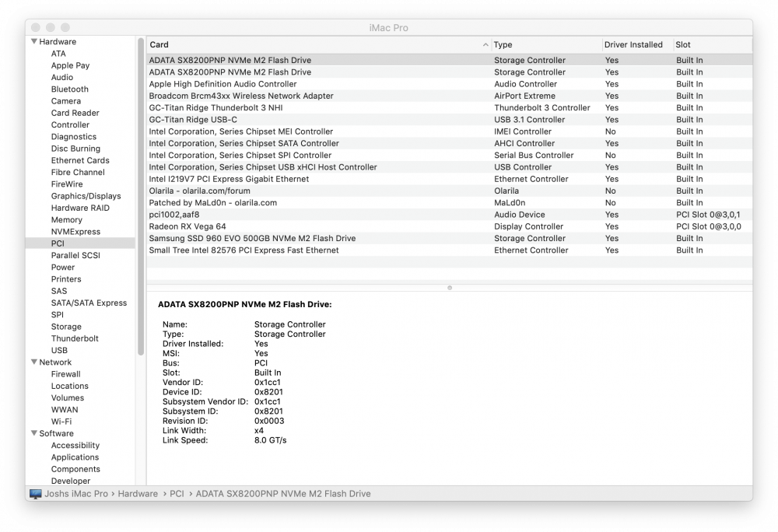Collapse the Hardware section triangle
This screenshot has height=532, width=778.
coord(34,42)
